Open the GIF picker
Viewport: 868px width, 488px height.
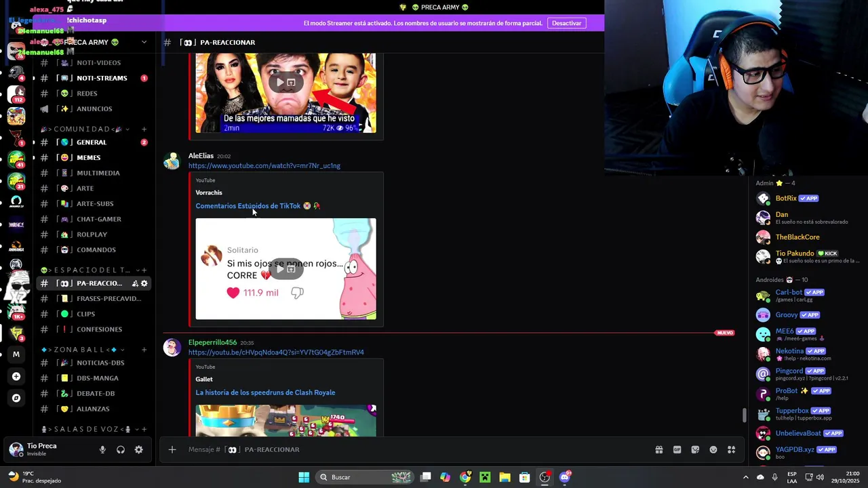tap(677, 449)
